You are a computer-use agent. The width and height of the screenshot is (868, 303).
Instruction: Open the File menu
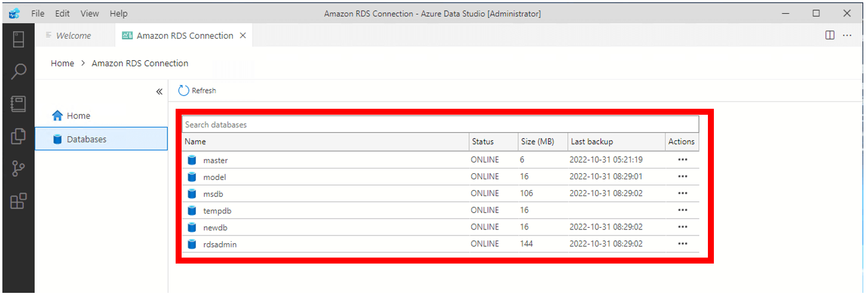tap(38, 13)
